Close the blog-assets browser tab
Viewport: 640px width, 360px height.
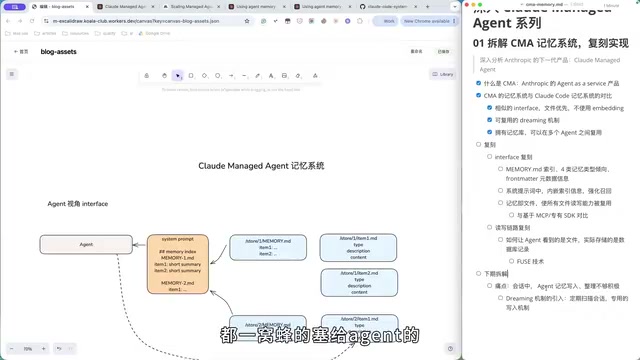click(x=87, y=7)
